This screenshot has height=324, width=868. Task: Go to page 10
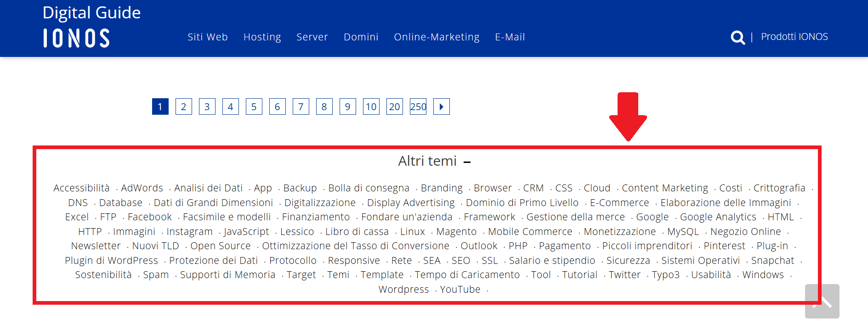coord(371,106)
